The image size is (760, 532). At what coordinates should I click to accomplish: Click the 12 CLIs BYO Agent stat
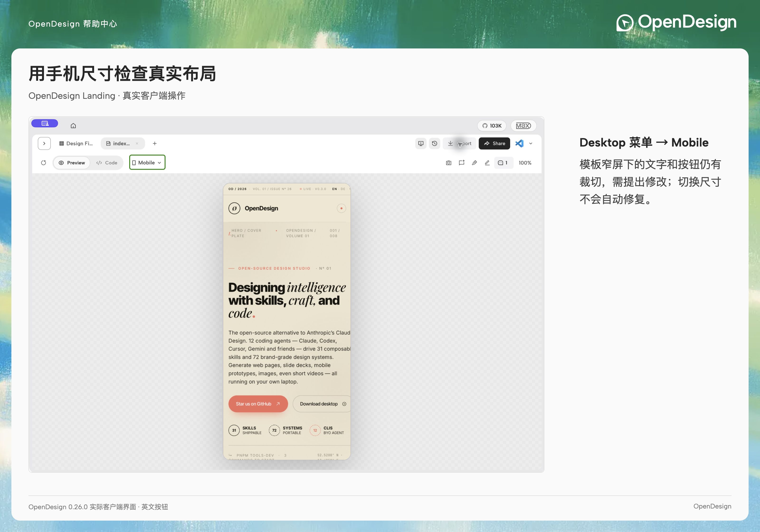327,430
